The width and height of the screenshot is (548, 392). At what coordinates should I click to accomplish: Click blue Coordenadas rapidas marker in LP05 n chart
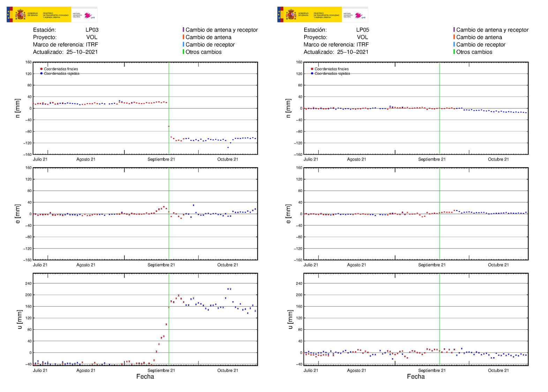pos(312,74)
